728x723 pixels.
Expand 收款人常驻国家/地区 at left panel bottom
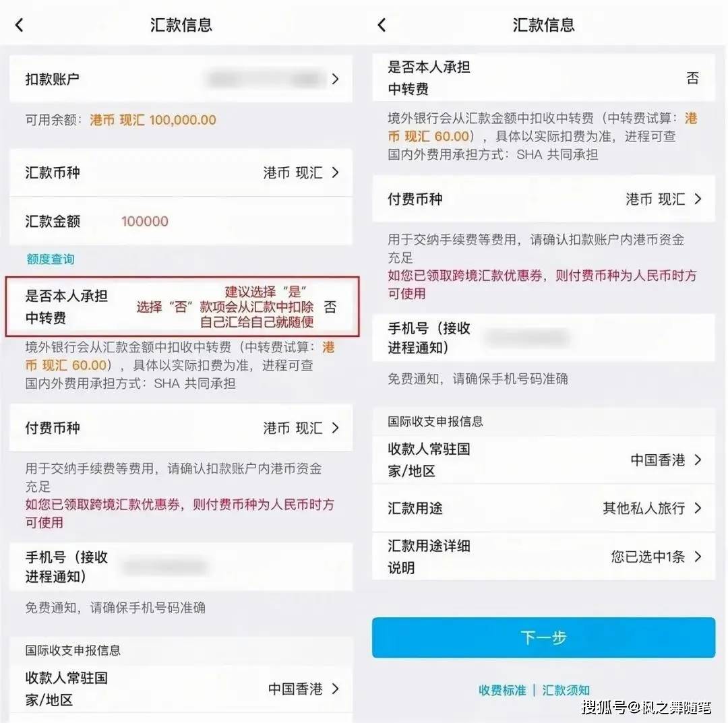click(x=181, y=689)
